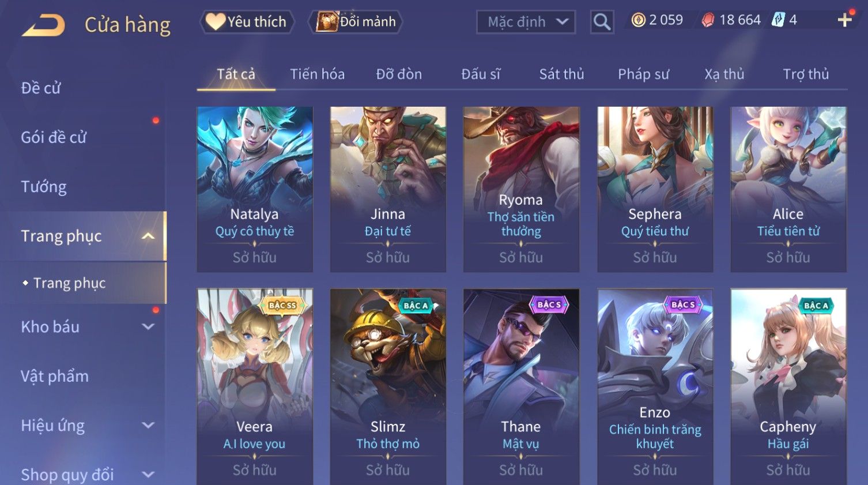Open Tướng in the sidebar

coord(44,187)
